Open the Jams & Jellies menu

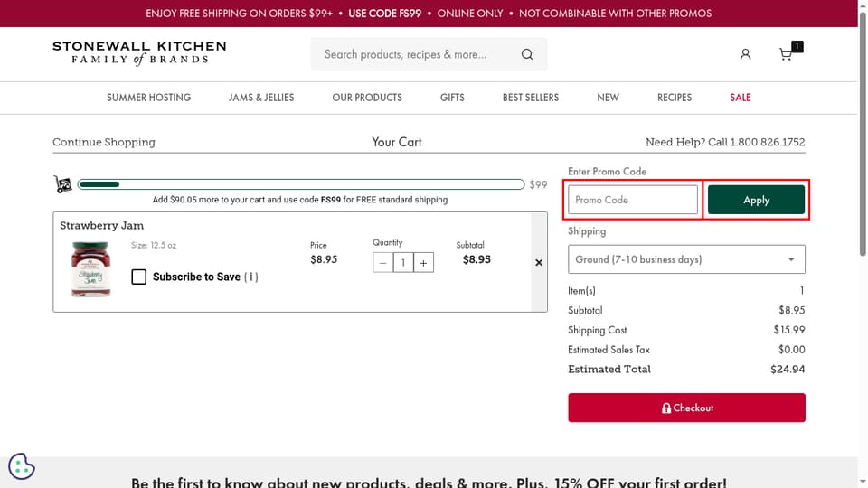(261, 98)
